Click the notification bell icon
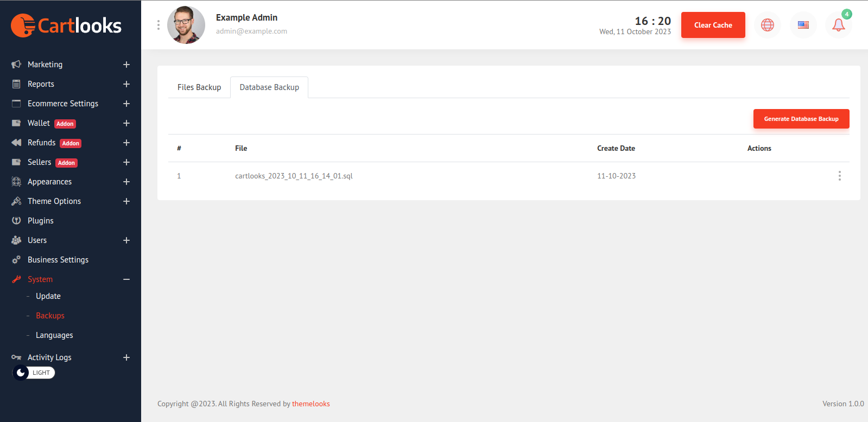This screenshot has width=868, height=422. [838, 25]
